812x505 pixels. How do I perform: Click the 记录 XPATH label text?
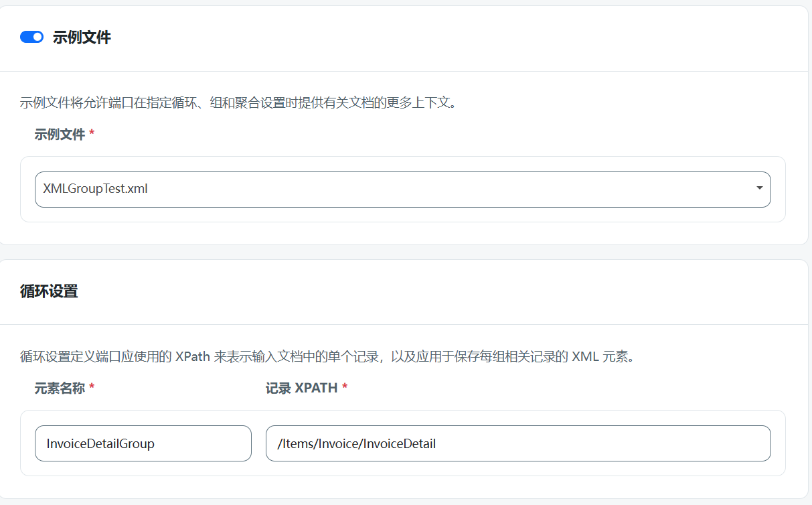click(x=301, y=387)
